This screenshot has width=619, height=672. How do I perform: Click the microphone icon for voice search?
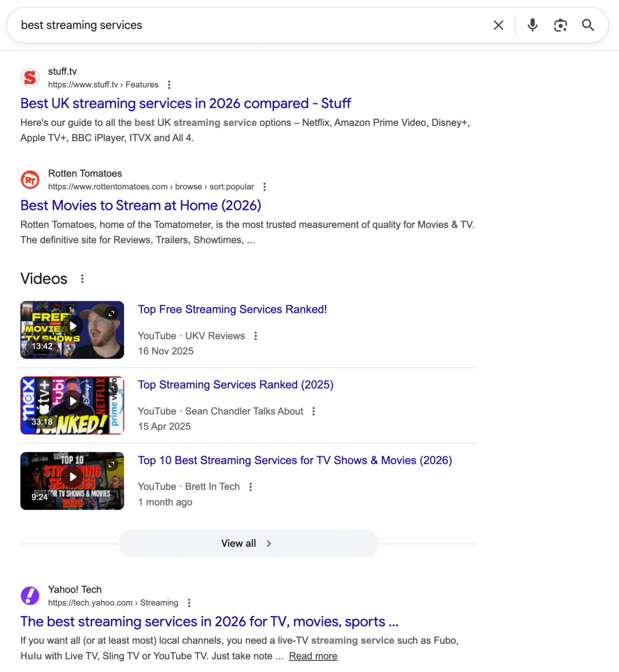(533, 25)
